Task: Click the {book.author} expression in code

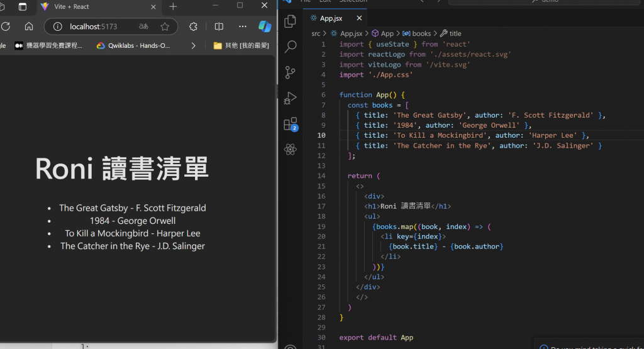Action: coord(477,247)
